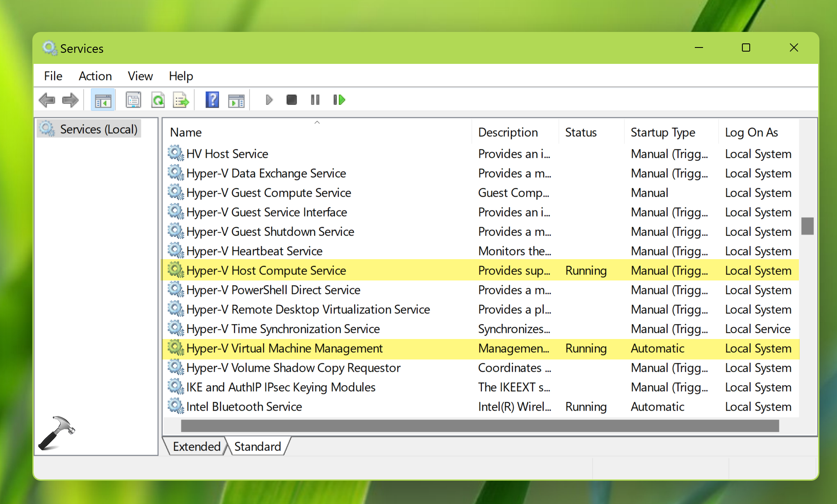The height and width of the screenshot is (504, 837).
Task: Select Hyper-V Virtual Machine Management service
Action: pyautogui.click(x=284, y=348)
